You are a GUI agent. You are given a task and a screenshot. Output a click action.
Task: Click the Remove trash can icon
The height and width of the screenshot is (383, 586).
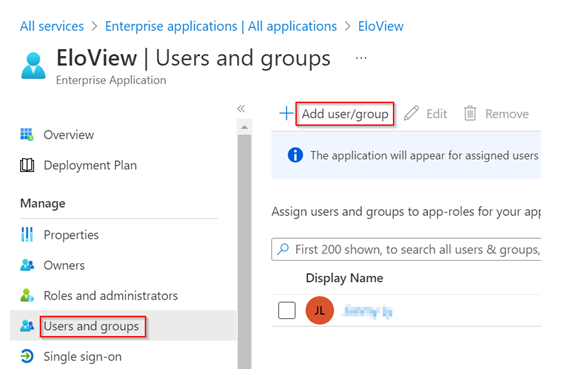tap(470, 113)
